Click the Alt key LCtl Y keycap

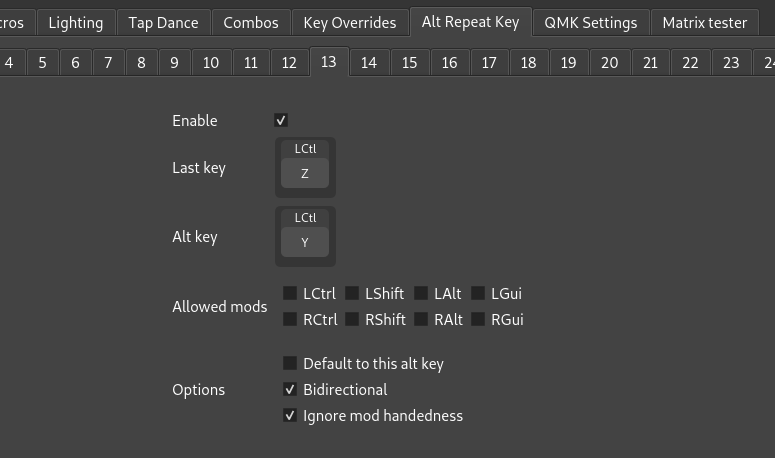coord(305,236)
